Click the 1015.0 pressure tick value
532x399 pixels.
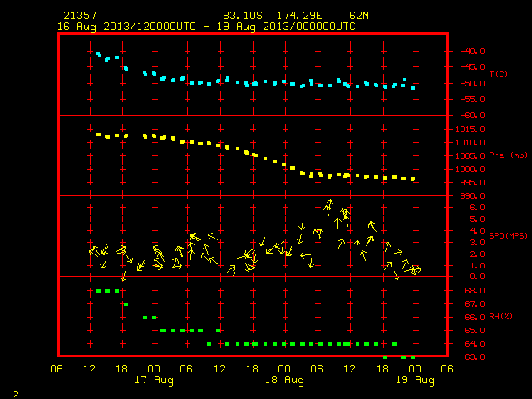[470, 130]
